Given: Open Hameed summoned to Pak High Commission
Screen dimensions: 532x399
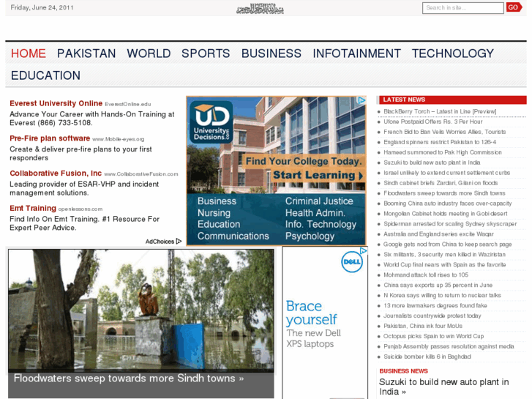Looking at the screenshot, I should coord(443,152).
